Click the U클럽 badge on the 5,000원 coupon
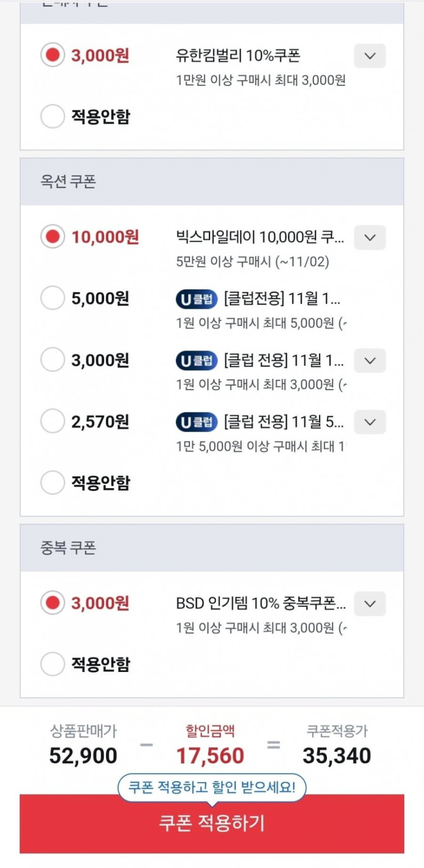This screenshot has width=424, height=868. tap(197, 299)
